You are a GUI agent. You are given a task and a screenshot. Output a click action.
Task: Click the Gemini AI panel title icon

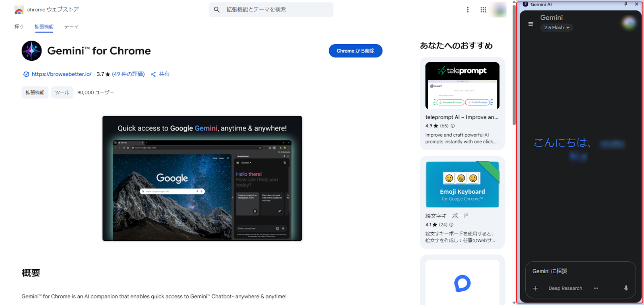(525, 4)
